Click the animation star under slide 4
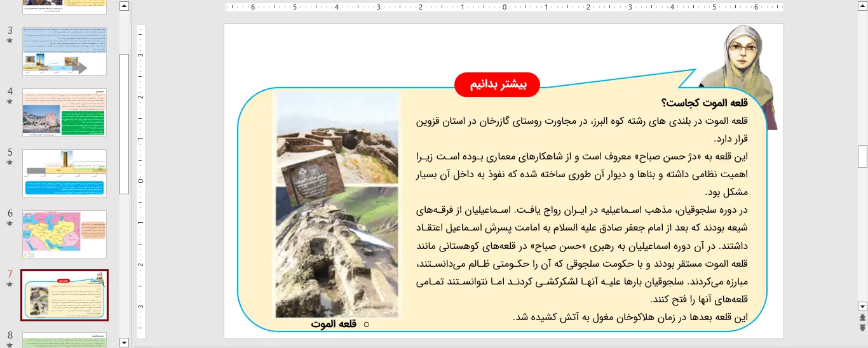Screen dimensions: 868x348 pyautogui.click(x=10, y=102)
